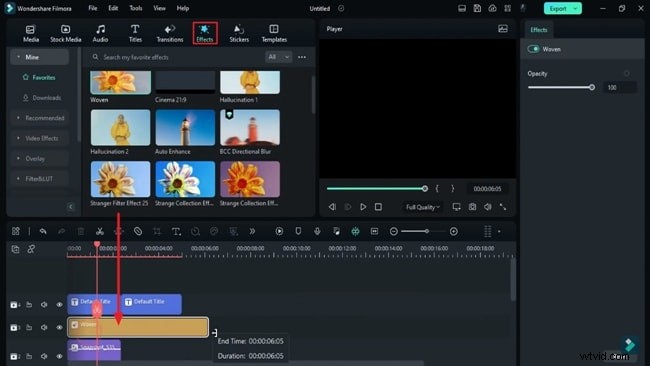Take a snapshot with camera icon
Viewport: 650px width, 366px height.
coord(472,207)
